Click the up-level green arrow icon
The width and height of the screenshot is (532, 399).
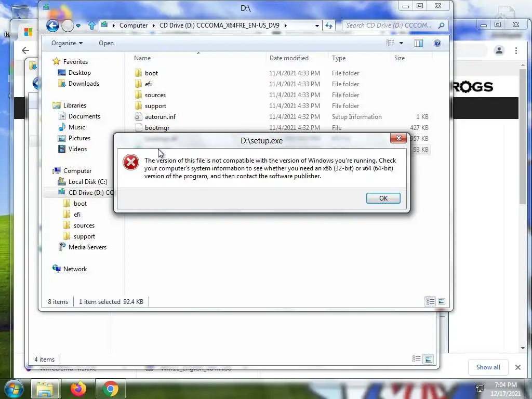coord(91,25)
